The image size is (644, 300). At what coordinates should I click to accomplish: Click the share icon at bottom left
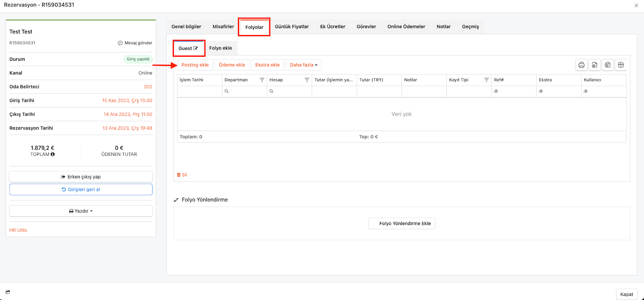[8, 292]
